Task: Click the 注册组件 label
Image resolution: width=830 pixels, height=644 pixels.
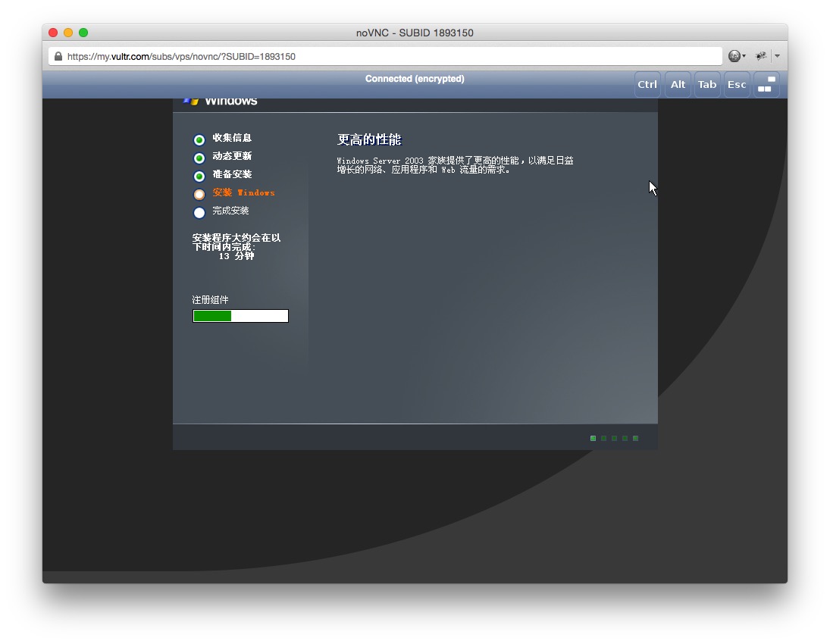Action: [x=210, y=299]
